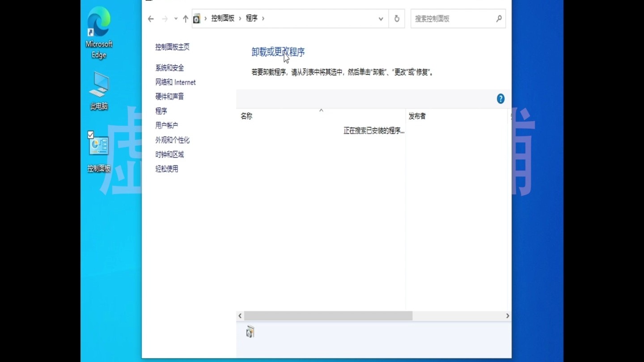644x362 pixels.
Task: Click the 控制面板 breadcrumb in address bar
Action: pyautogui.click(x=223, y=18)
